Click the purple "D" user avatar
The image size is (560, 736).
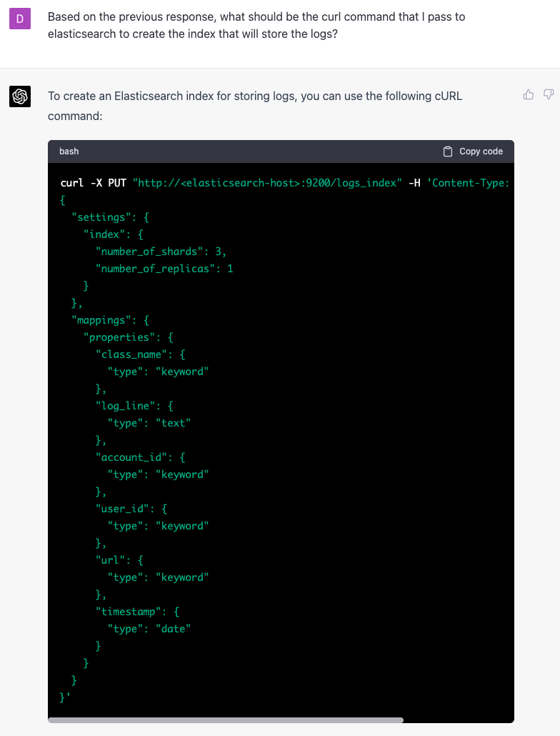coord(20,18)
